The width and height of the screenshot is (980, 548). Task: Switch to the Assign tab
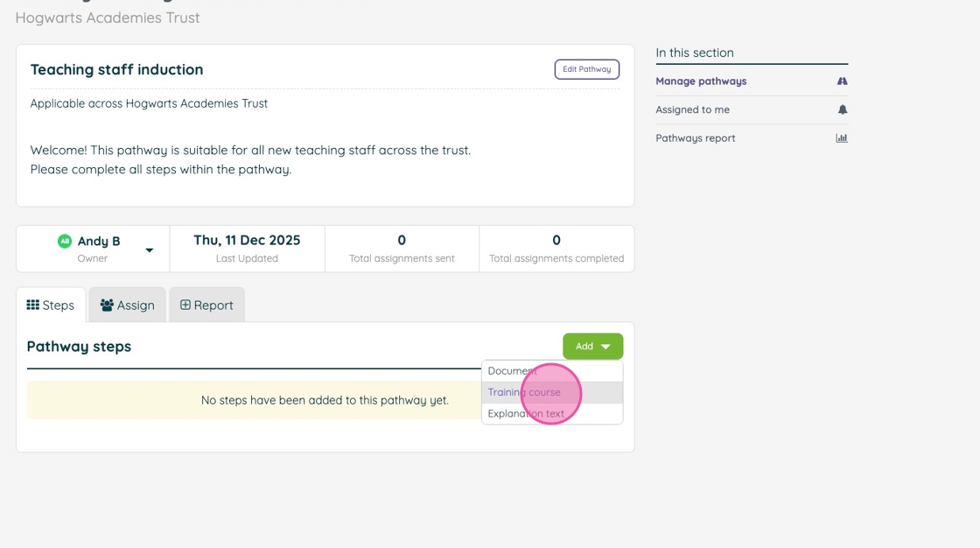128,305
